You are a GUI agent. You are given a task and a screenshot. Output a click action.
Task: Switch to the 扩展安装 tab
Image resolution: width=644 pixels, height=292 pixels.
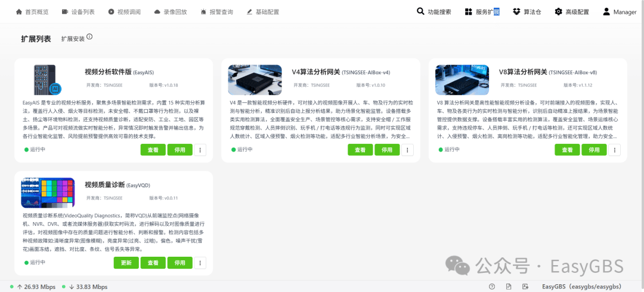[x=73, y=39]
